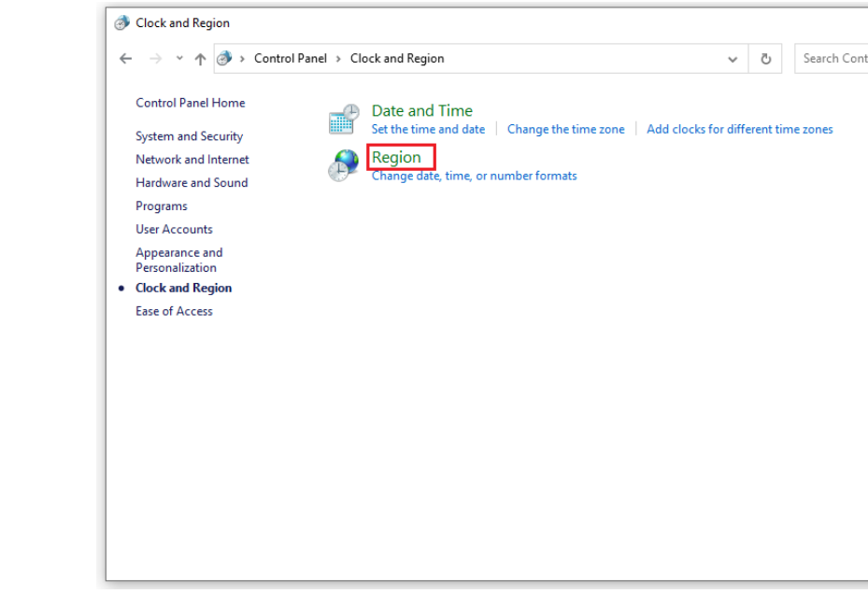The width and height of the screenshot is (868, 594).
Task: Open the Change the time zone link
Action: point(565,130)
